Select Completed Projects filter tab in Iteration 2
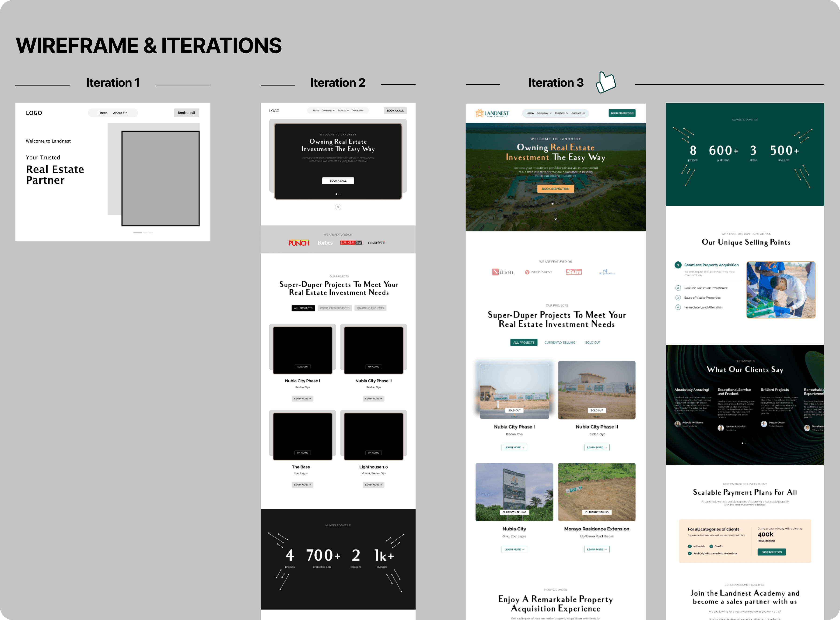The height and width of the screenshot is (620, 840). tap(335, 308)
